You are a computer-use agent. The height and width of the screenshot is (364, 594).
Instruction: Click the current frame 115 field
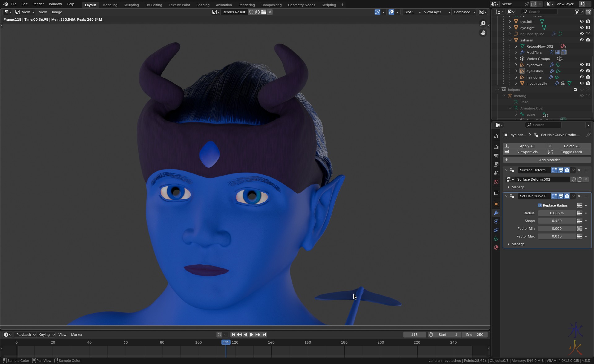point(414,335)
